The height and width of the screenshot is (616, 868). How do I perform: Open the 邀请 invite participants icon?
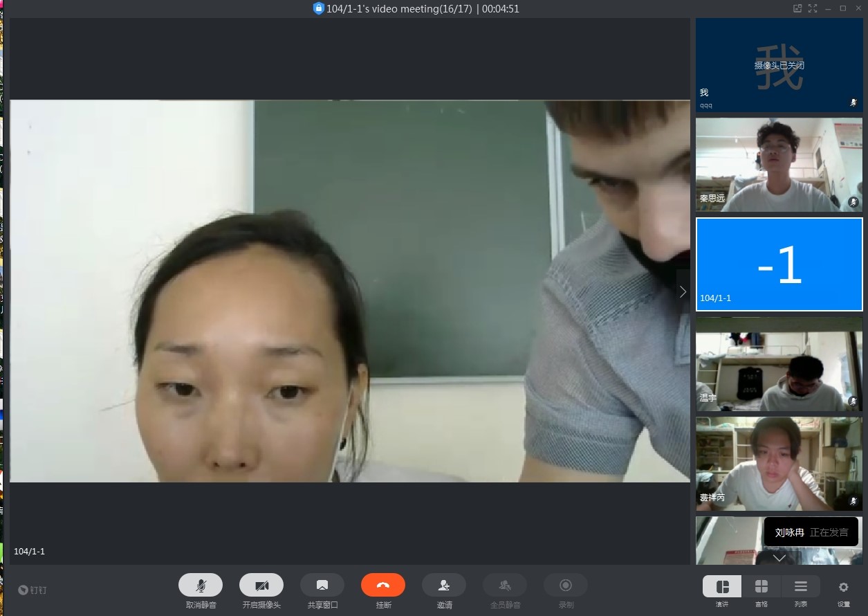[444, 586]
